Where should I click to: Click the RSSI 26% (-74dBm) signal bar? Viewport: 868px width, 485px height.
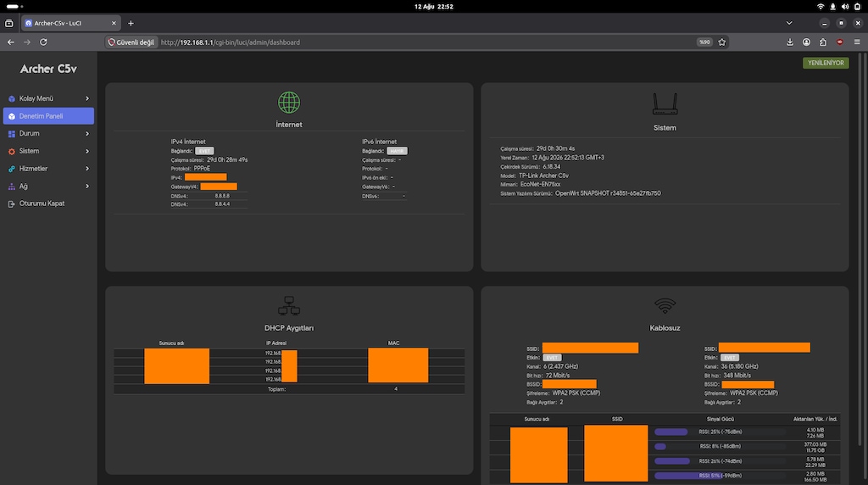[x=720, y=461]
